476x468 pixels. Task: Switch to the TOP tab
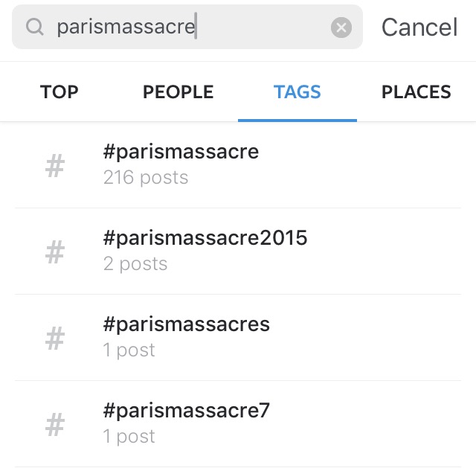coord(59,92)
